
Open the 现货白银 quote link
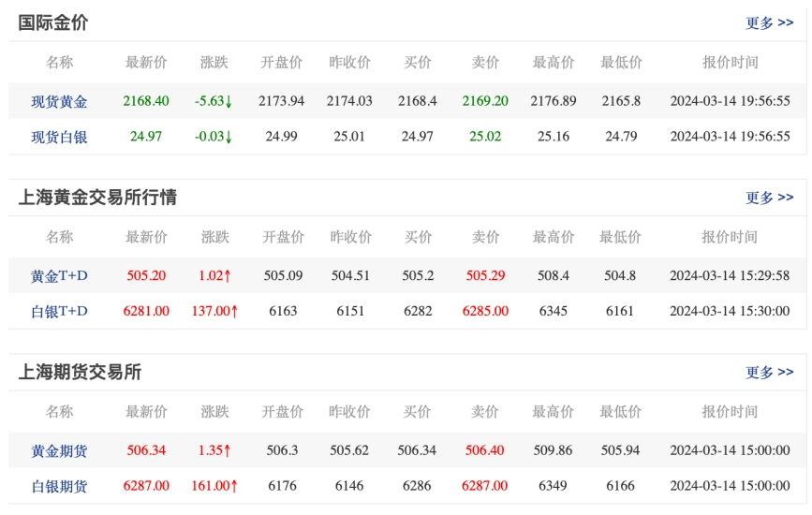[x=59, y=137]
